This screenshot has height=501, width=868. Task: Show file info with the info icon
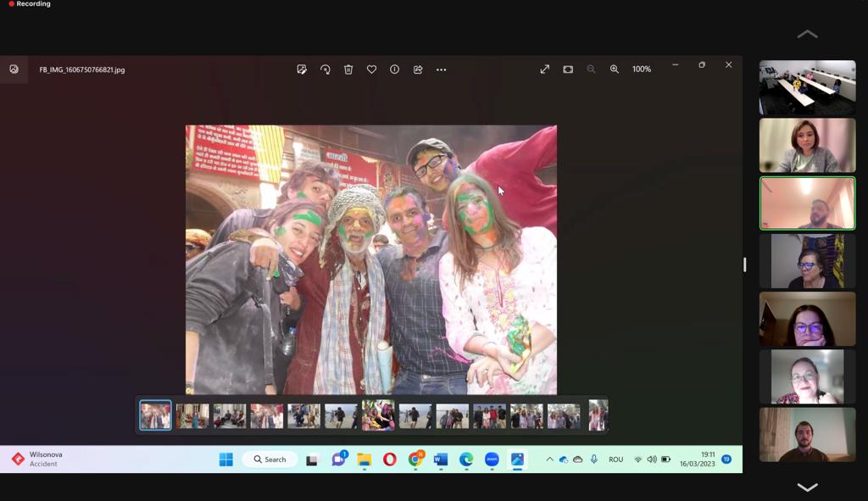coord(395,70)
